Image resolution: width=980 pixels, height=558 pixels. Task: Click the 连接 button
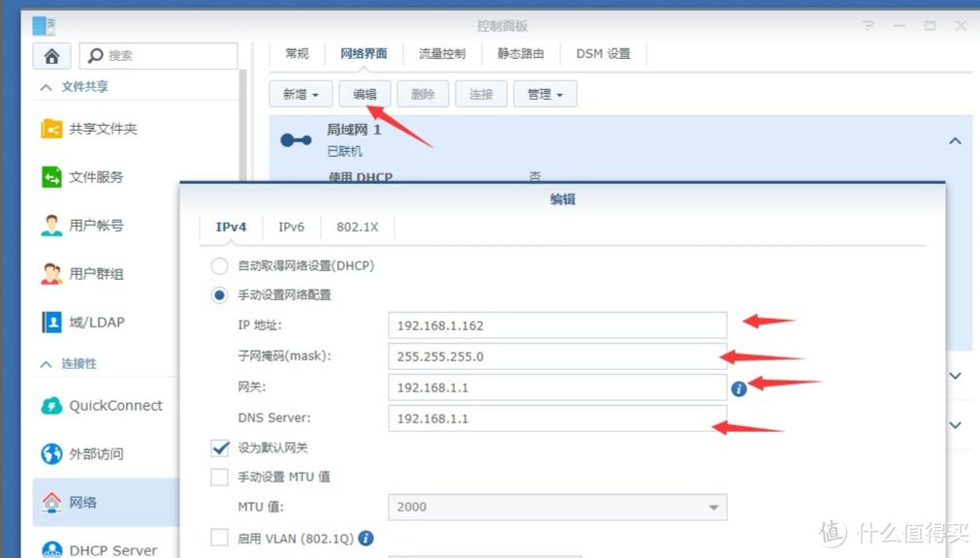click(481, 94)
